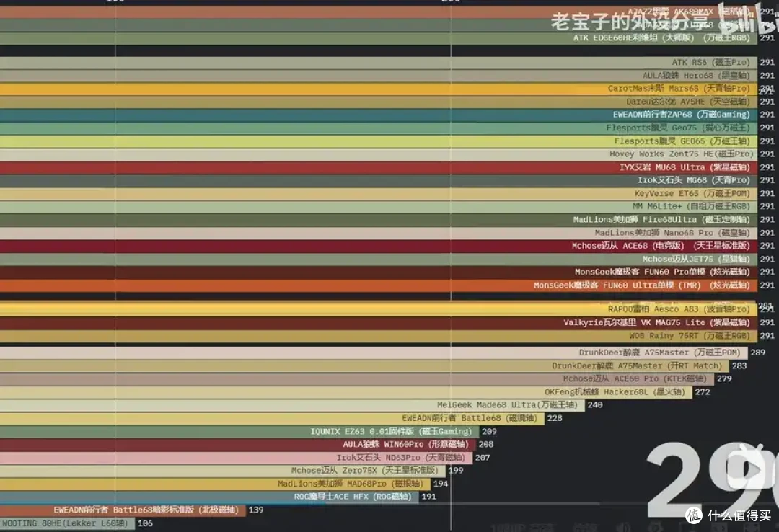The image size is (779, 532).
Task: Click the value 139 beside Battle68暗影标准版
Action: [x=256, y=510]
